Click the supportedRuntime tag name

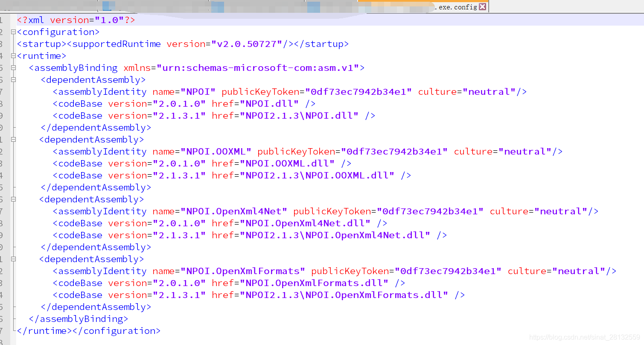point(117,44)
